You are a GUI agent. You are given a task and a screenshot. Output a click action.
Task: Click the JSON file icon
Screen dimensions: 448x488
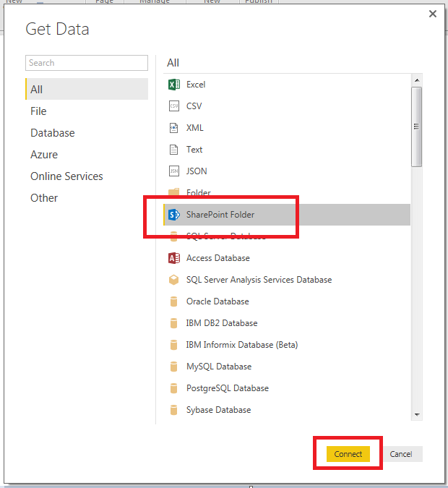click(x=174, y=171)
